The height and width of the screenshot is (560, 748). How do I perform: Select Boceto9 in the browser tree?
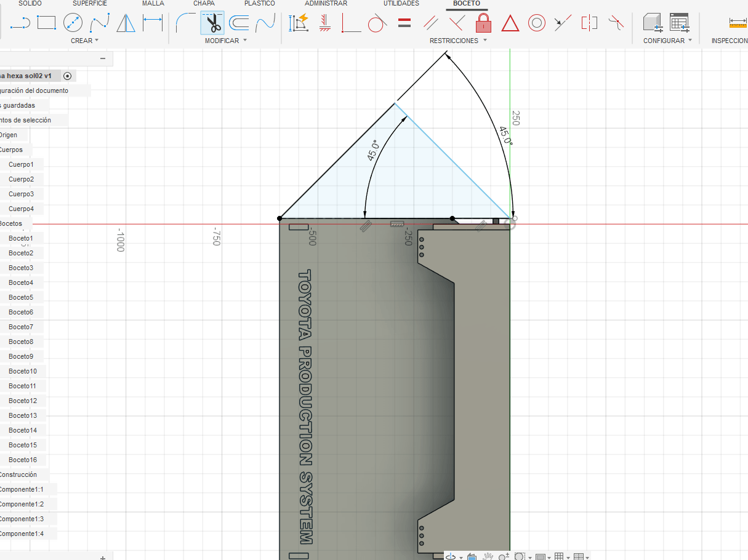point(21,356)
